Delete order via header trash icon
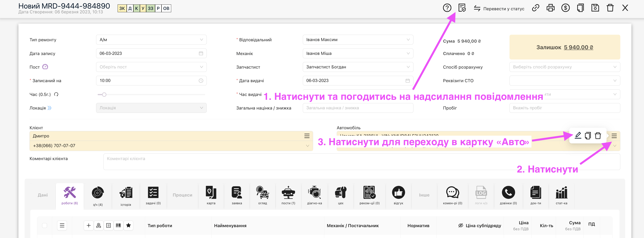Screen dimensions: 644x238 click(x=610, y=8)
